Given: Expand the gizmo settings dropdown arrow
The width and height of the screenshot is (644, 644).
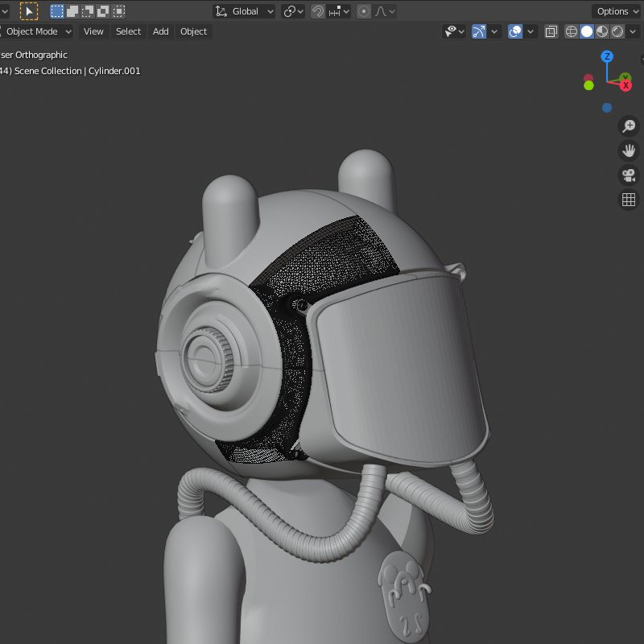Looking at the screenshot, I should 494,31.
